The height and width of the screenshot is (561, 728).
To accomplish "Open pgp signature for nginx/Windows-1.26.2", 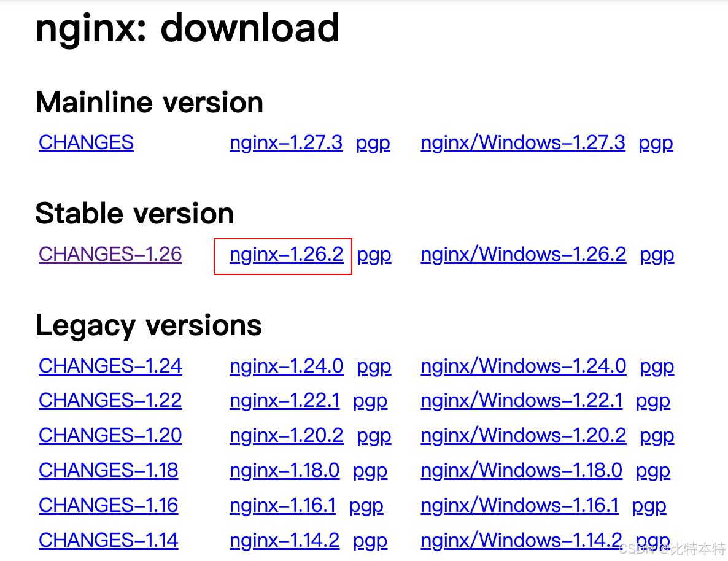I will coord(657,255).
